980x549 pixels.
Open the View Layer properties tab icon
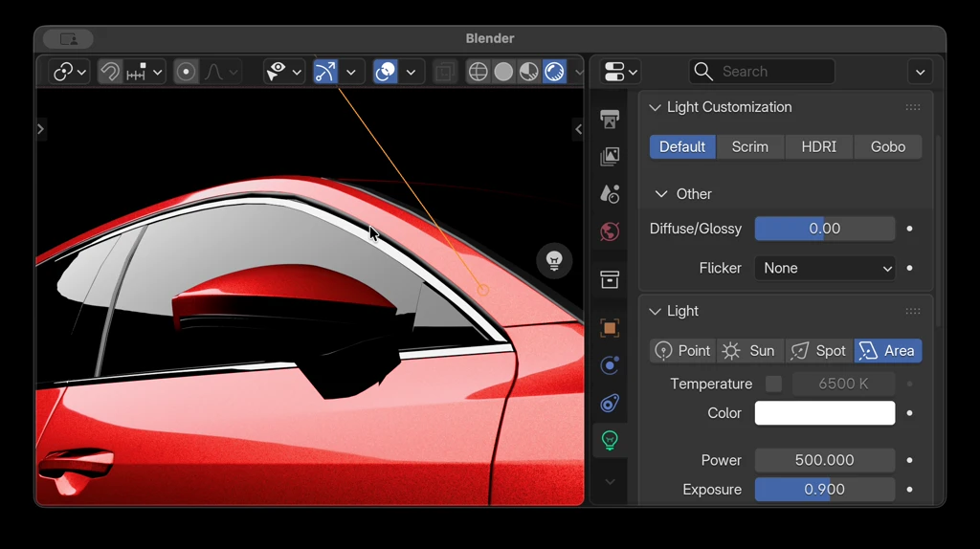pyautogui.click(x=610, y=156)
